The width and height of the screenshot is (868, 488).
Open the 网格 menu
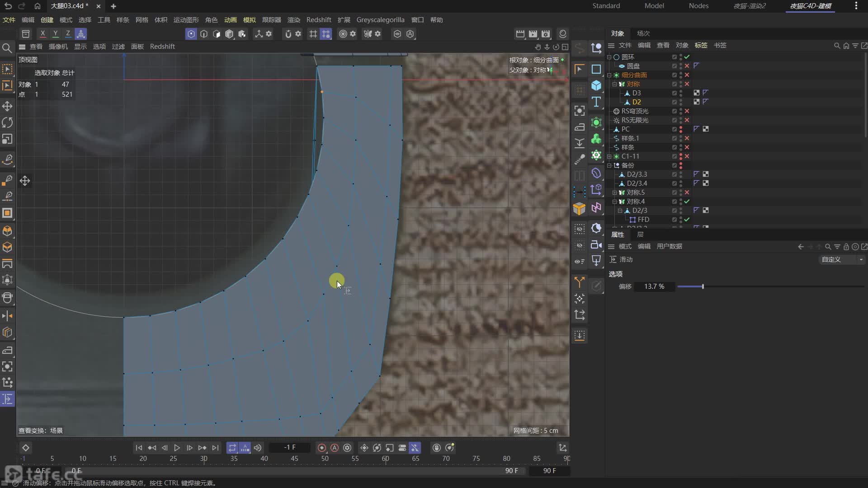point(142,20)
